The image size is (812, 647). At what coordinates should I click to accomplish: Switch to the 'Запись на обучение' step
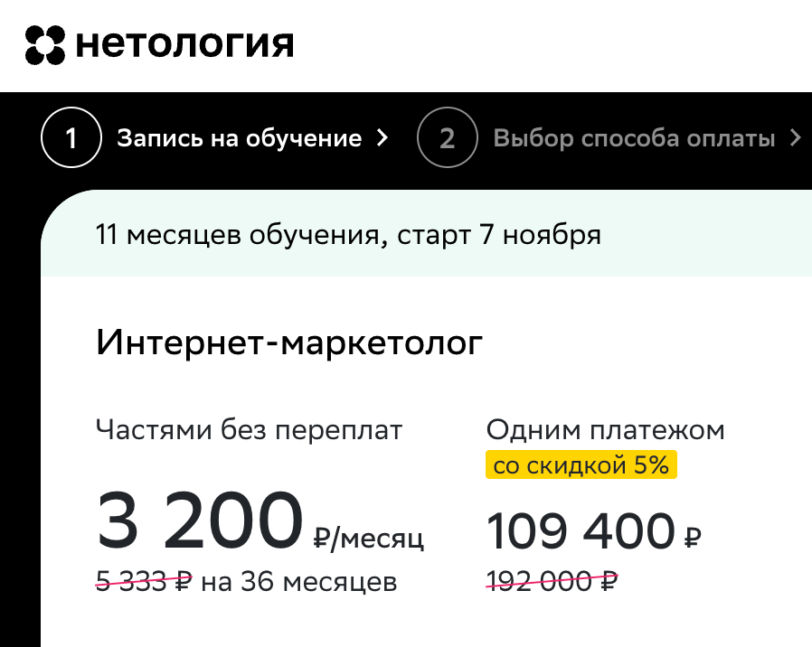(239, 136)
